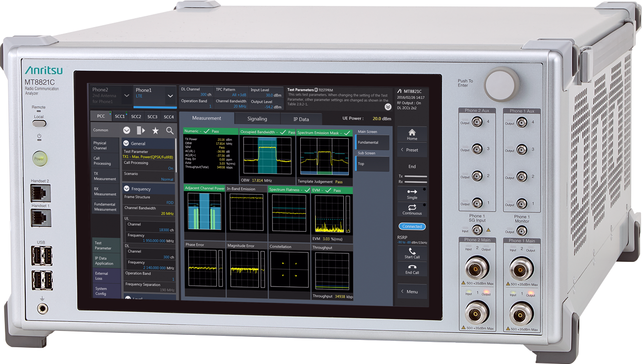Open the Preset submenu
Screen dimensions: 642x364
click(x=412, y=150)
